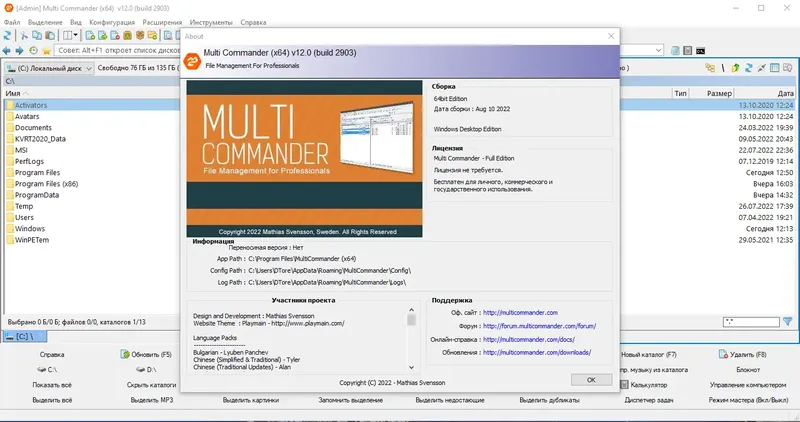The height and width of the screenshot is (422, 800).
Task: Click the Forward navigation arrow
Action: click(19, 51)
